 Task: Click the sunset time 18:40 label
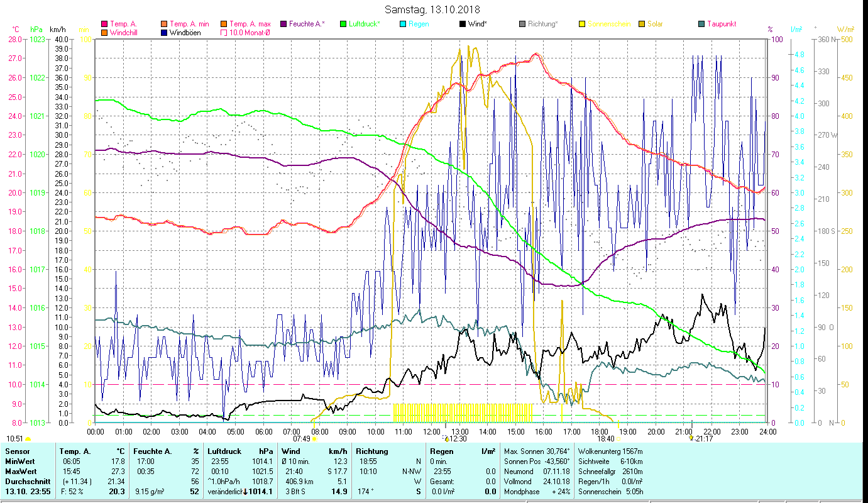[605, 439]
